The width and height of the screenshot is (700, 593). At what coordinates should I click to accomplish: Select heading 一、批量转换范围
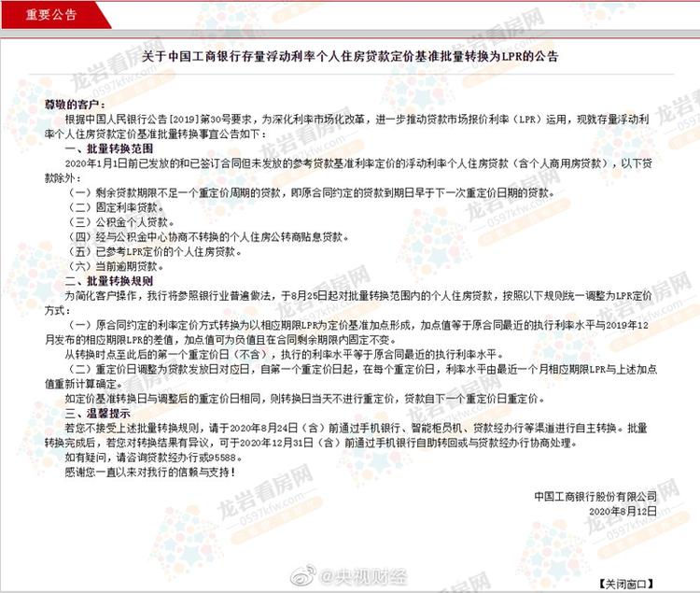click(109, 148)
